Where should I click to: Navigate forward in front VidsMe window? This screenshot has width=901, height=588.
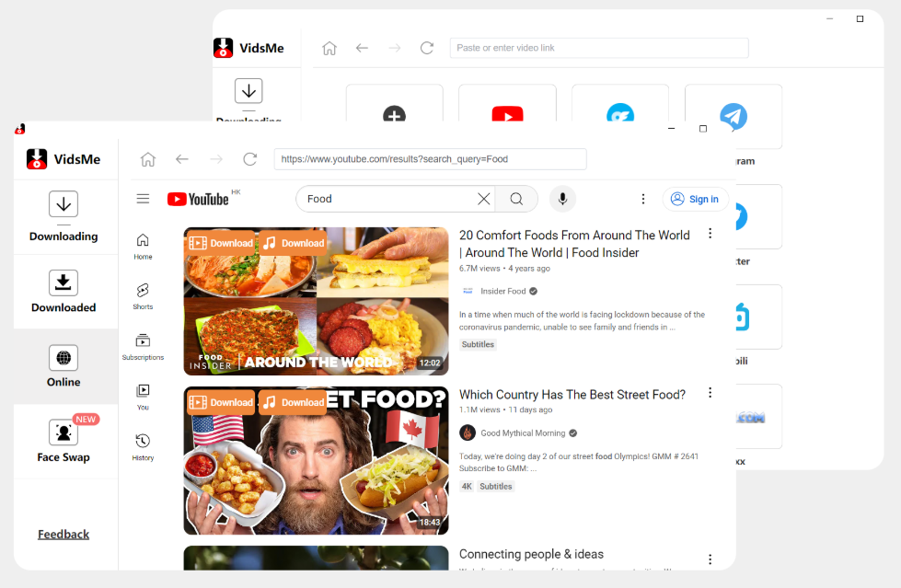tap(216, 159)
